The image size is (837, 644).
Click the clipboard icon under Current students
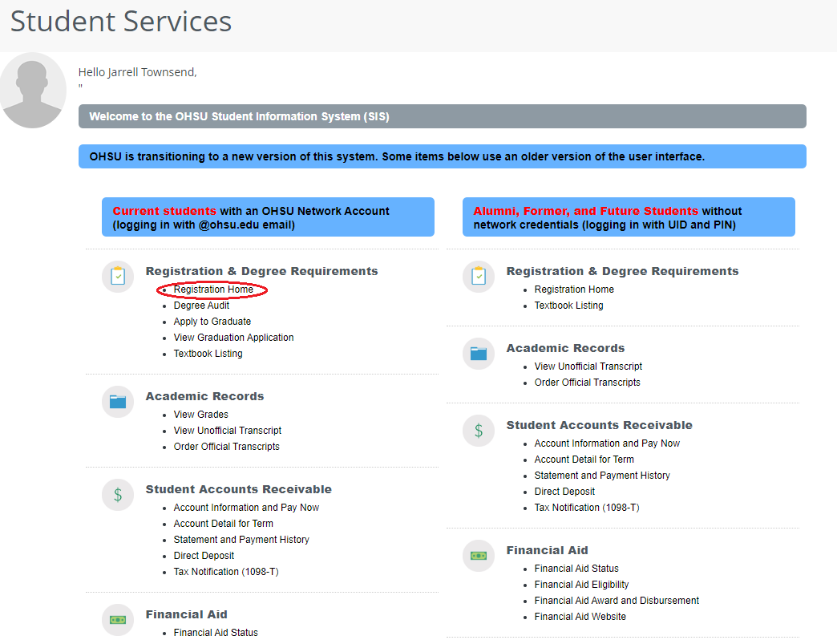pos(118,277)
